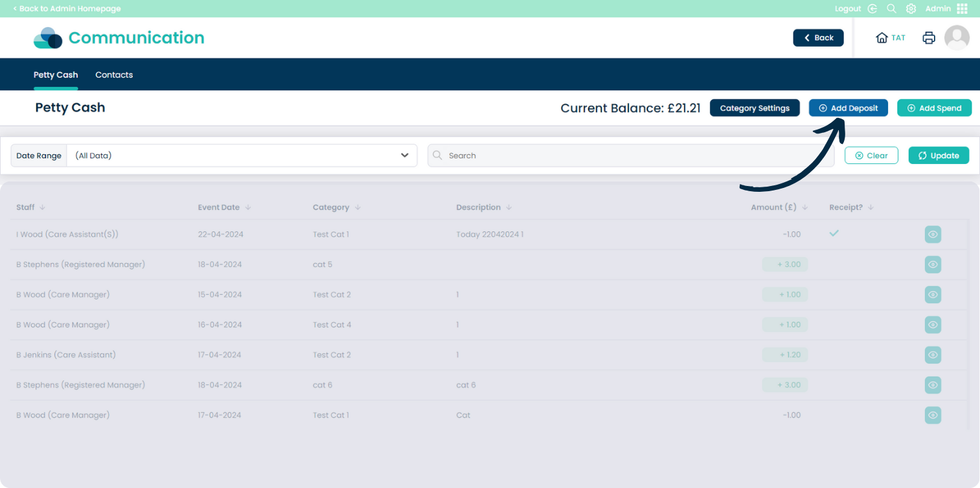Click the + 1.20 amount badge
This screenshot has width=980, height=488.
tap(785, 355)
